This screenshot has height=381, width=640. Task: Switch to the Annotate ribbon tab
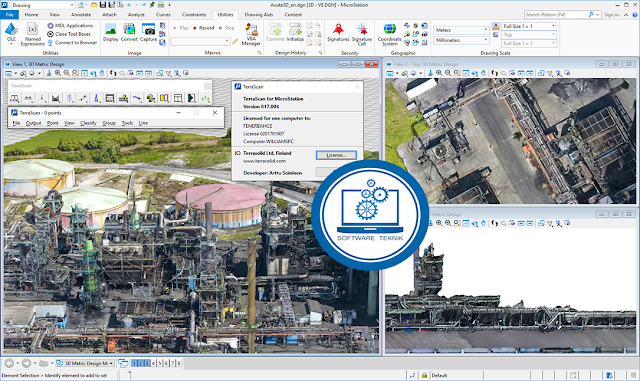click(81, 14)
